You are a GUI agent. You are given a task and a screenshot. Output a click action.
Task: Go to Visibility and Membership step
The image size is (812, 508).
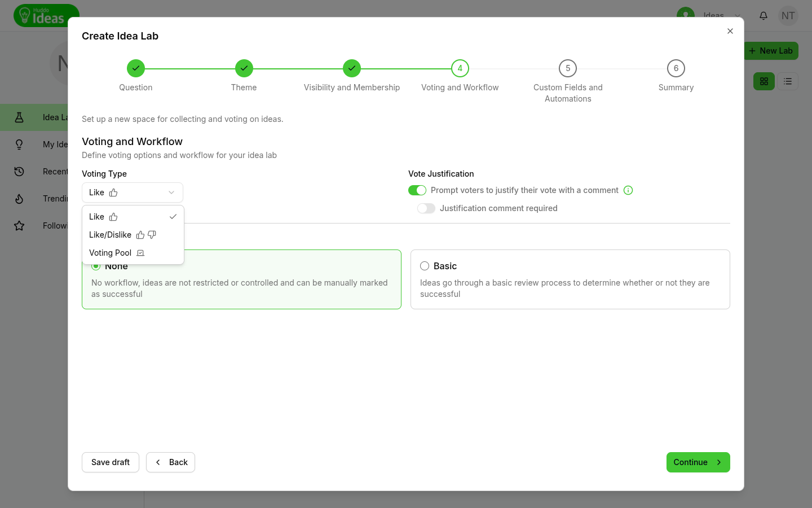pos(352,68)
